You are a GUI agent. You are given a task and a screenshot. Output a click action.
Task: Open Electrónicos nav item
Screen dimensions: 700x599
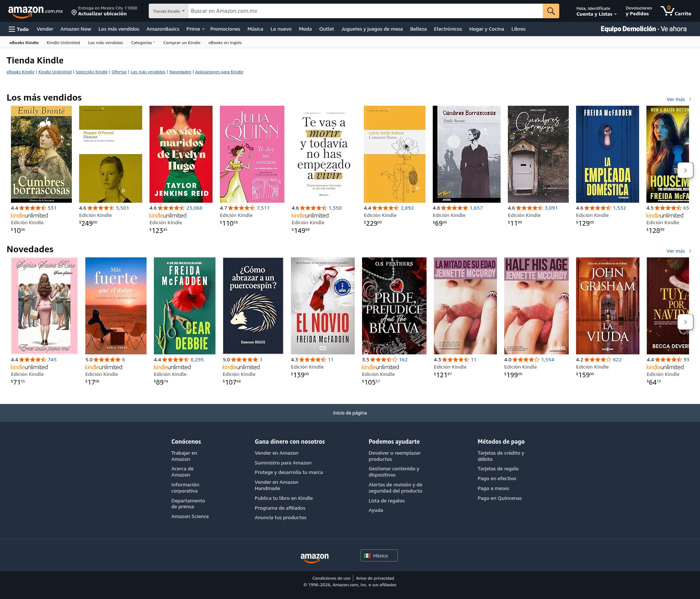click(x=448, y=29)
